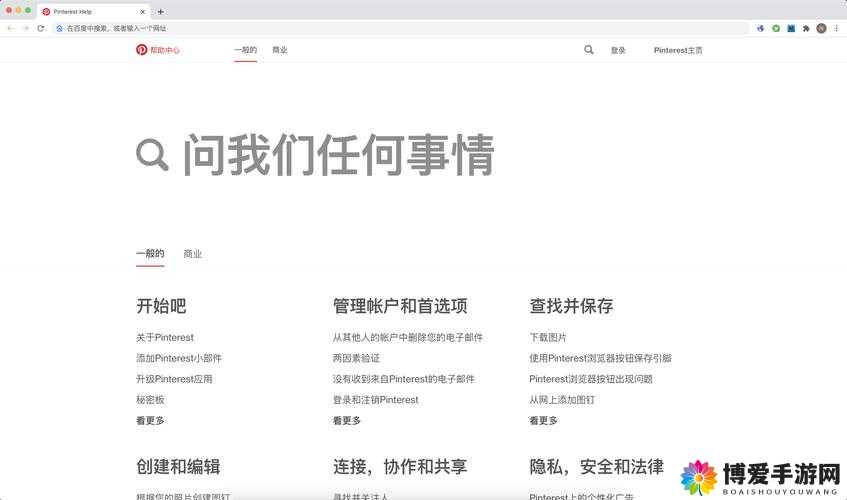Viewport: 847px width, 500px height.
Task: Go forward with the browser forward arrow
Action: coord(25,28)
